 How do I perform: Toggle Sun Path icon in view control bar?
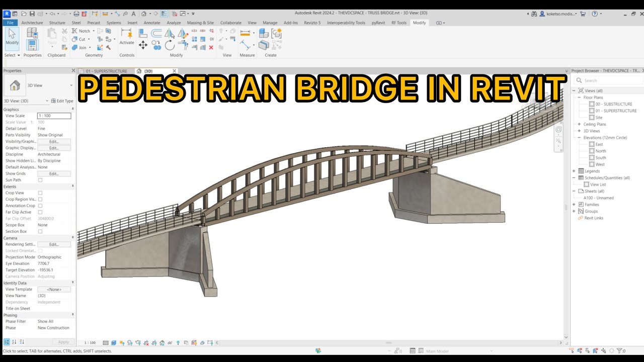pyautogui.click(x=122, y=343)
